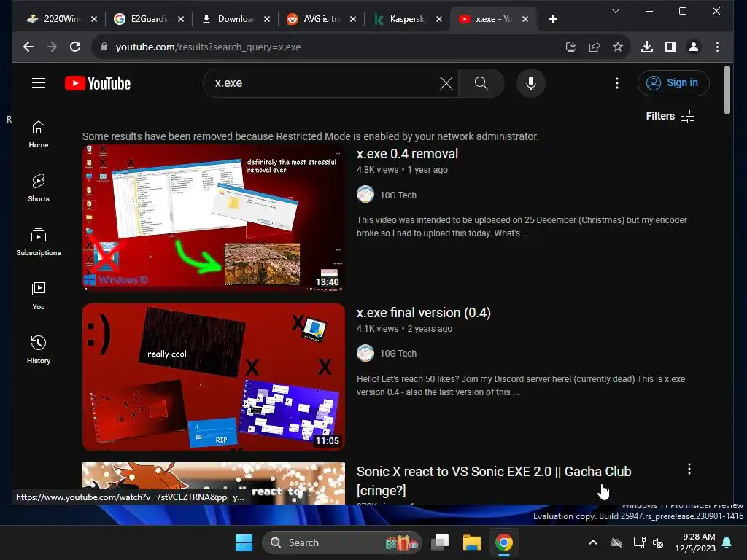Open the search Filters panel

point(670,116)
